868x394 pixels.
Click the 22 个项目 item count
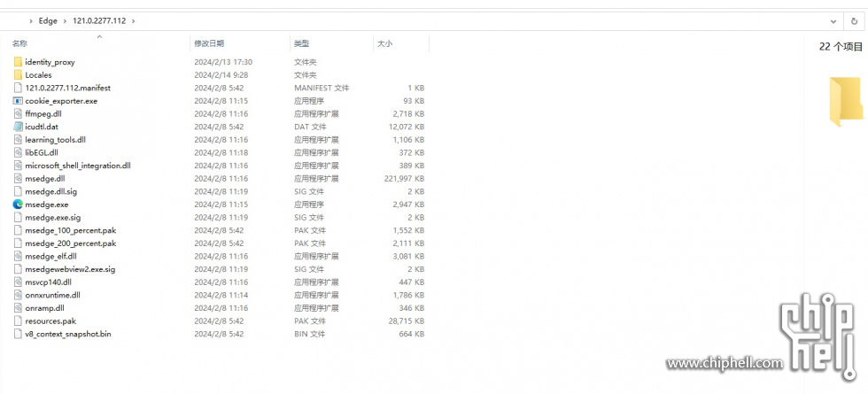841,47
